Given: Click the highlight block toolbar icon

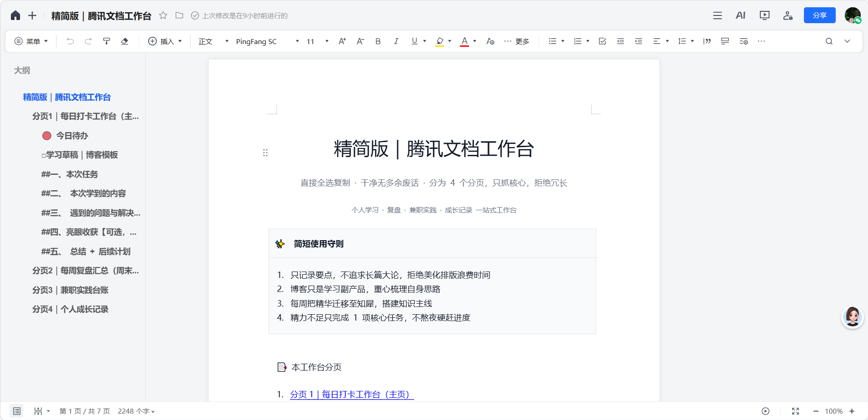Looking at the screenshot, I should pyautogui.click(x=725, y=41).
